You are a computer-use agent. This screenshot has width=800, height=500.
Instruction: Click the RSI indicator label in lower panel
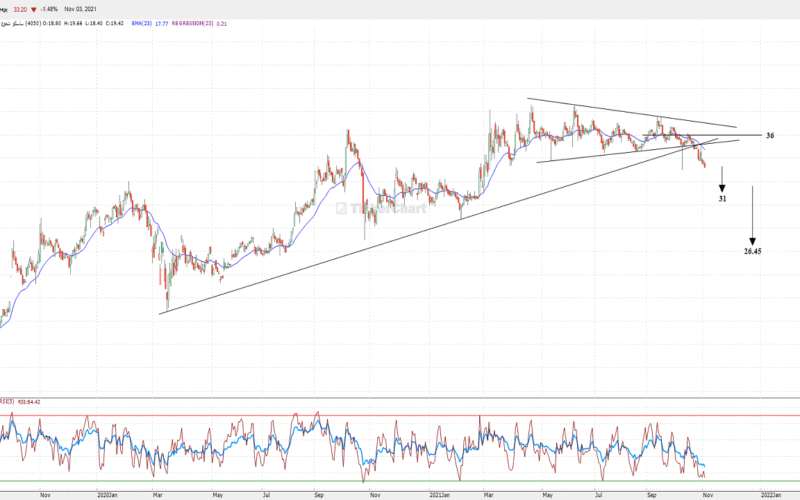click(x=20, y=401)
